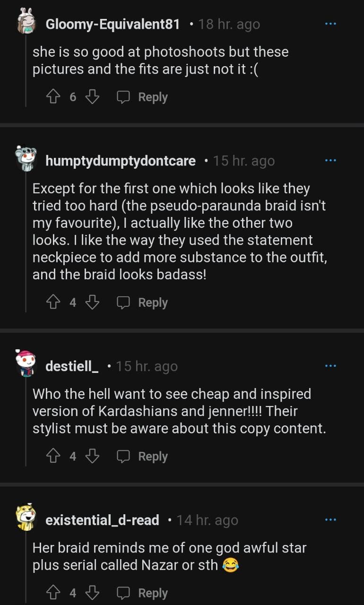This screenshot has width=364, height=605.
Task: Reply to Gloomy-Equivalent81's comment
Action: coord(143,97)
